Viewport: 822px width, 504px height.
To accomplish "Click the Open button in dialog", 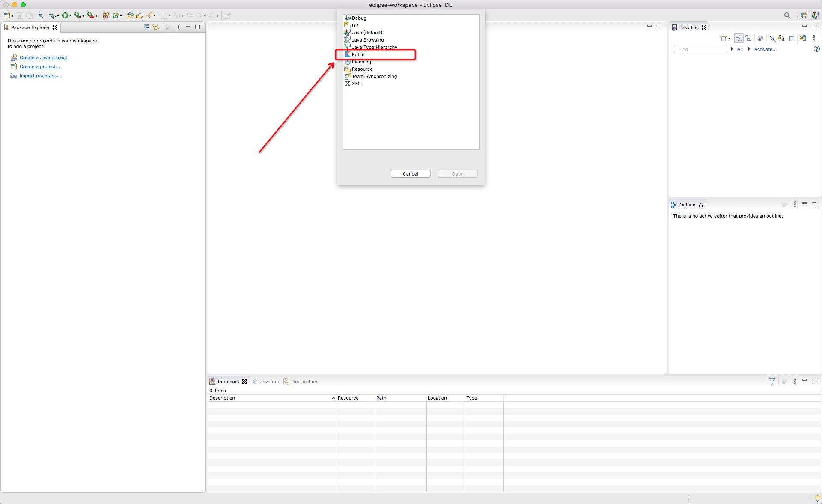I will coord(457,174).
